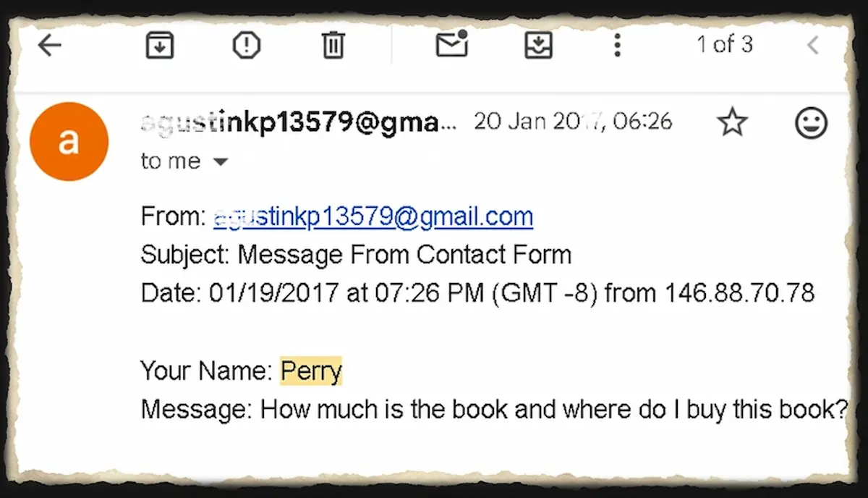
Task: Click the message text about the book
Action: coord(553,410)
